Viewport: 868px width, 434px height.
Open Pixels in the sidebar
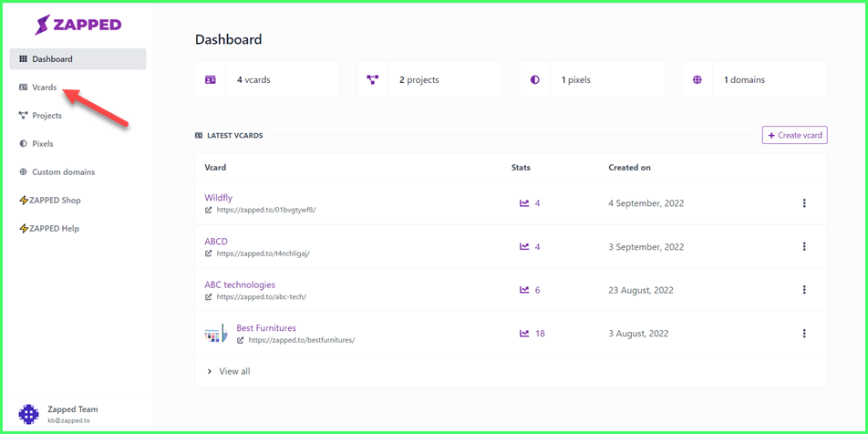pos(36,143)
